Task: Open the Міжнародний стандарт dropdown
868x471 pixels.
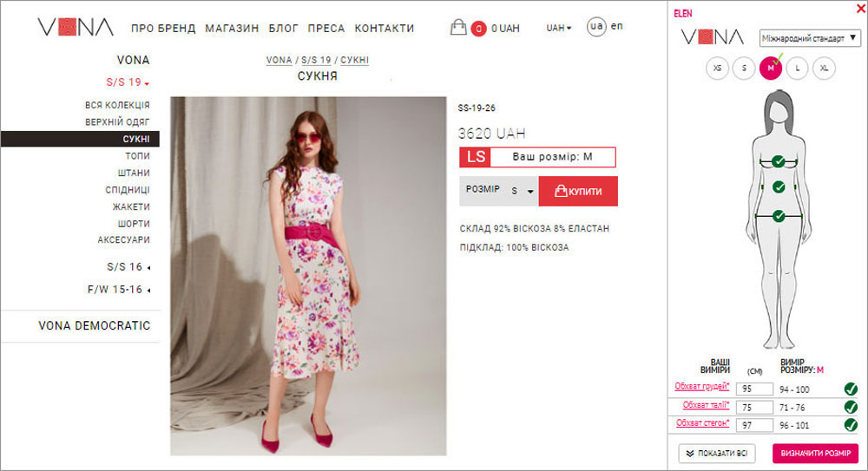Action: [x=810, y=38]
